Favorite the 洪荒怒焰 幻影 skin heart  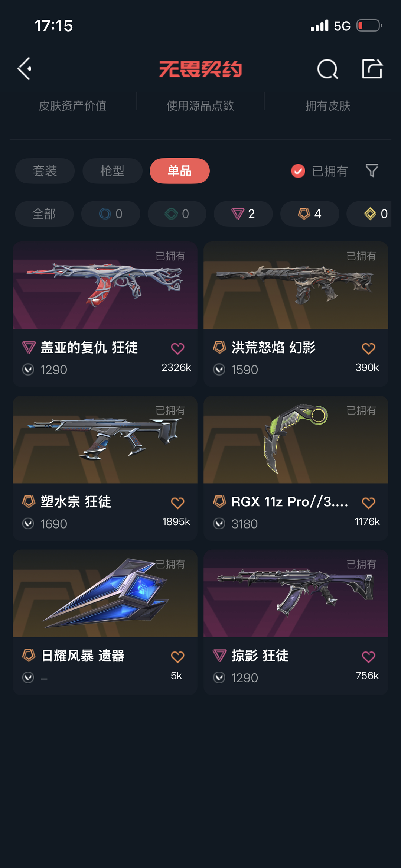pyautogui.click(x=368, y=348)
